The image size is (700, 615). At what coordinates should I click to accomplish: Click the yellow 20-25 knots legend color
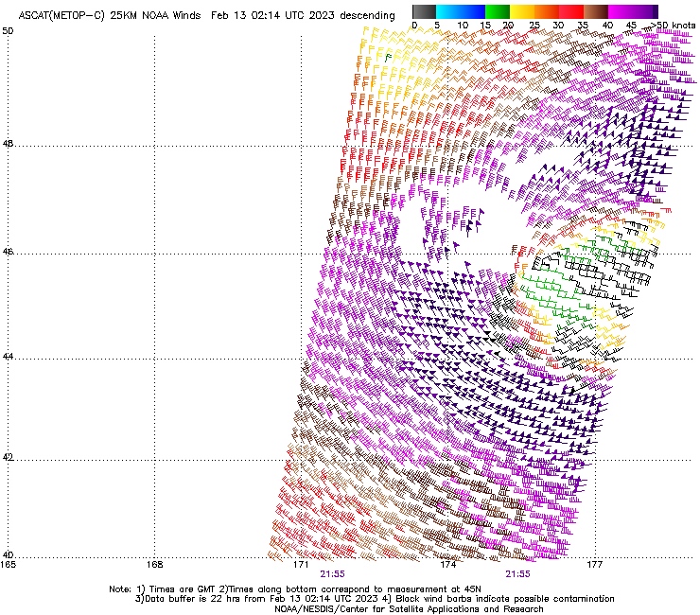tap(522, 11)
